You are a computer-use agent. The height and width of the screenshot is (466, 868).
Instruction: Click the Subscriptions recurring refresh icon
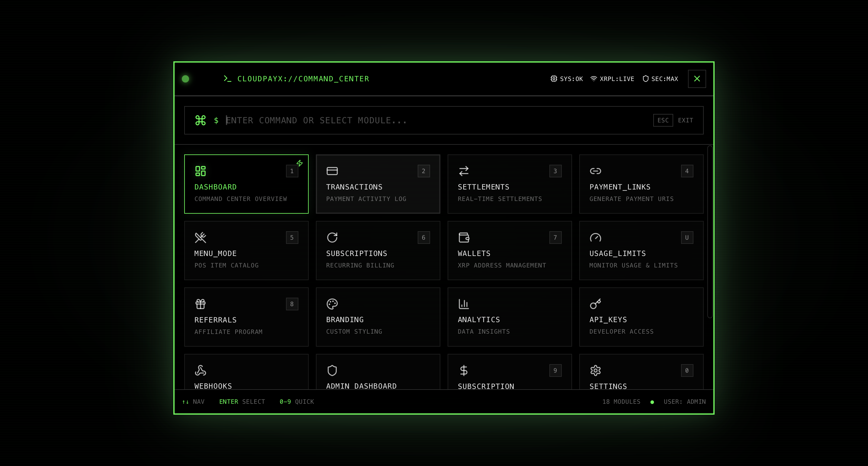332,238
